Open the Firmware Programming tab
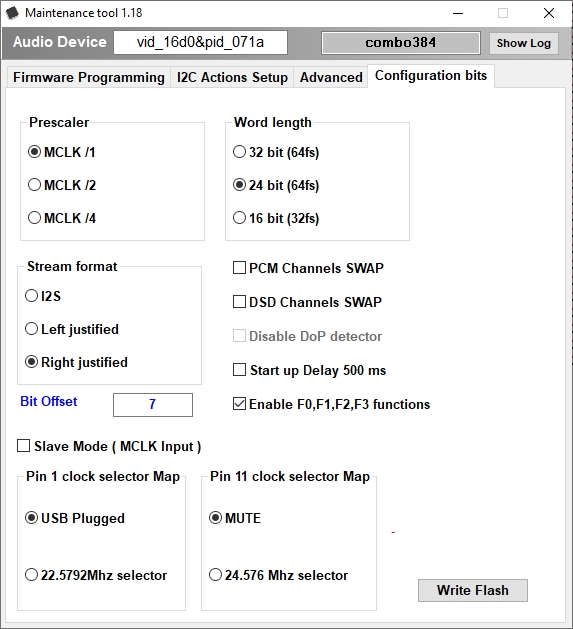Screen dimensions: 573x629 [x=89, y=77]
